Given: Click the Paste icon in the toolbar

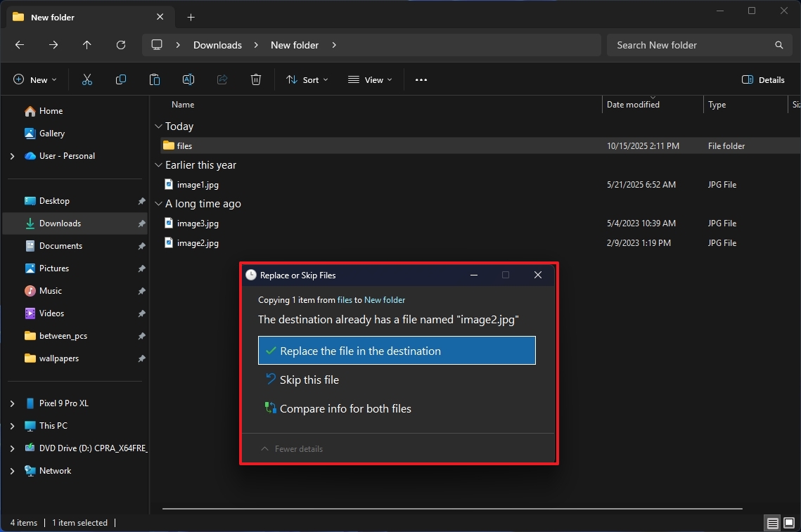Looking at the screenshot, I should pos(155,79).
